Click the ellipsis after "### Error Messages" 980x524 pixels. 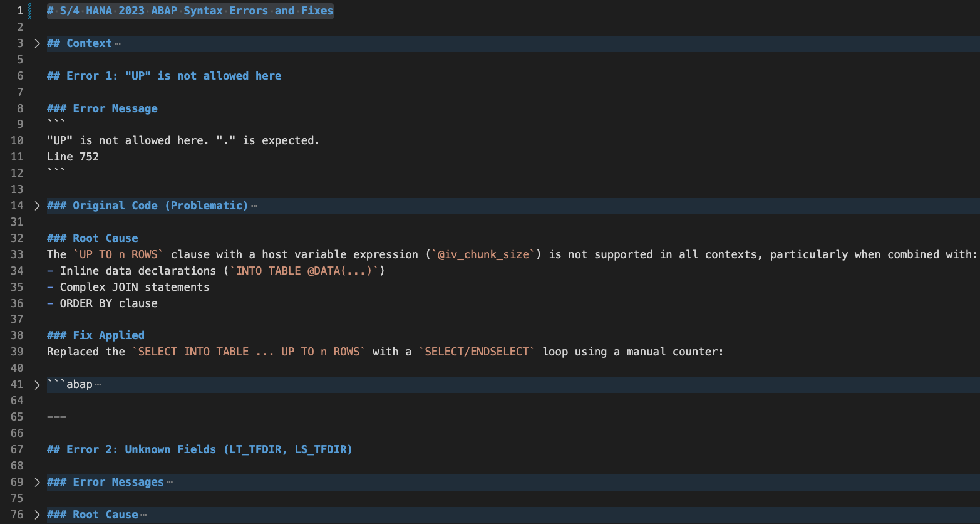169,482
